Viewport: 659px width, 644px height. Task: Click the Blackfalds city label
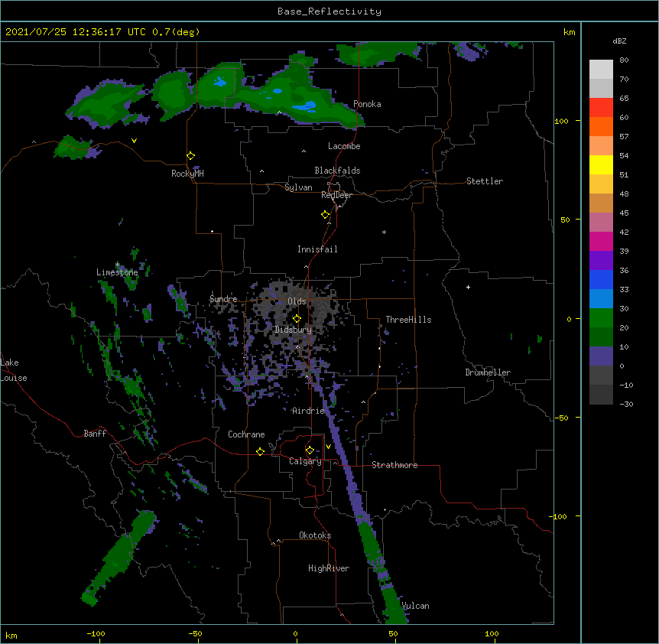(337, 171)
